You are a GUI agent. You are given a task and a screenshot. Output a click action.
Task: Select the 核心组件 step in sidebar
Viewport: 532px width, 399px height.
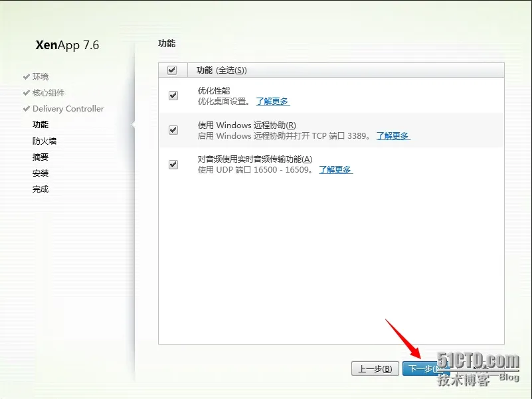pyautogui.click(x=48, y=93)
